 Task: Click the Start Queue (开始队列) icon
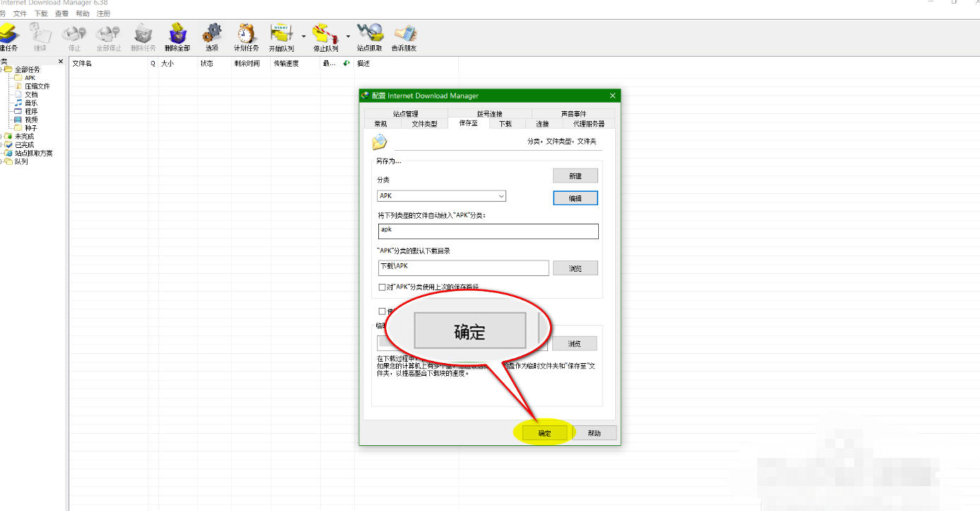(281, 37)
